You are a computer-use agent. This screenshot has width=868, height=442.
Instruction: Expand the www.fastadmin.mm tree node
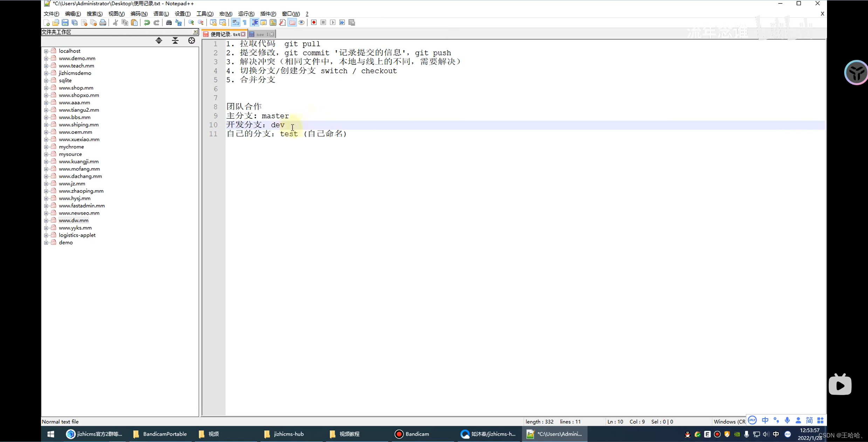[x=46, y=206]
